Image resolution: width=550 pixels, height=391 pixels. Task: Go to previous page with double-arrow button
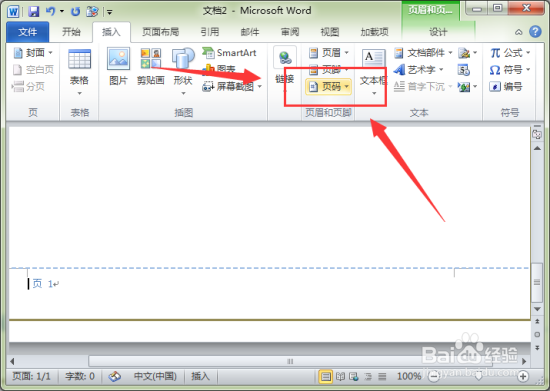537,321
